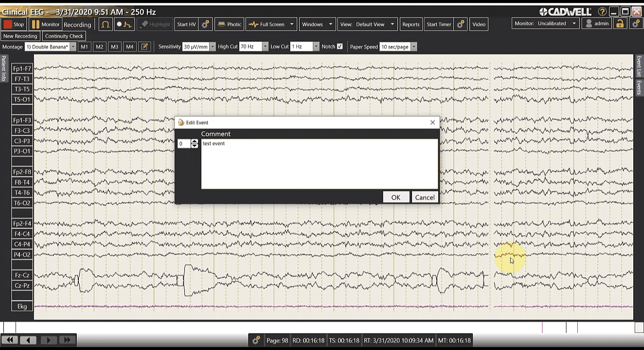This screenshot has width=644, height=350.
Task: Open the Start Timer settings gear
Action: pyautogui.click(x=461, y=24)
